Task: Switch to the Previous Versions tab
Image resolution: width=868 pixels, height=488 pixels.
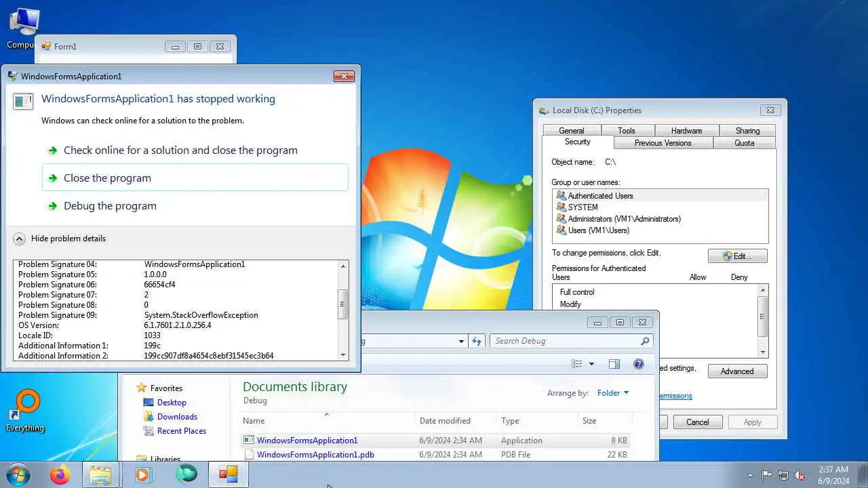Action: click(663, 143)
